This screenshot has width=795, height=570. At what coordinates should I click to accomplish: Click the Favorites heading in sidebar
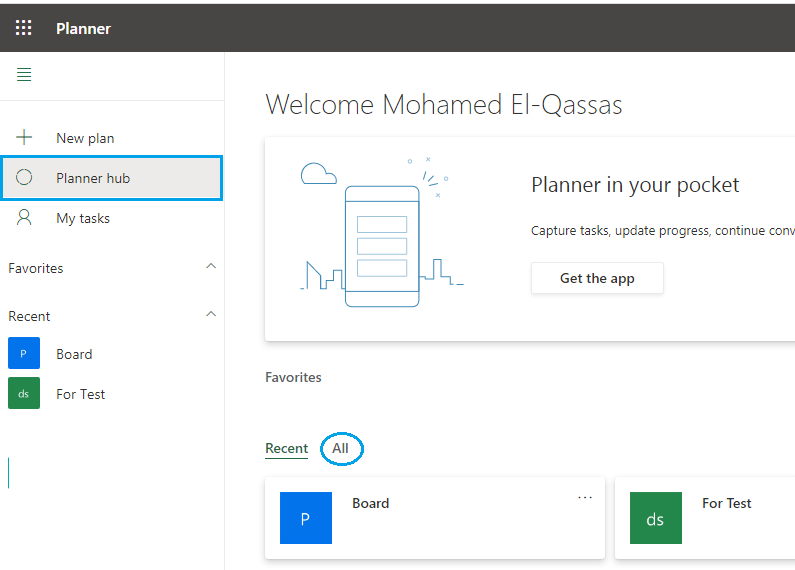(36, 268)
